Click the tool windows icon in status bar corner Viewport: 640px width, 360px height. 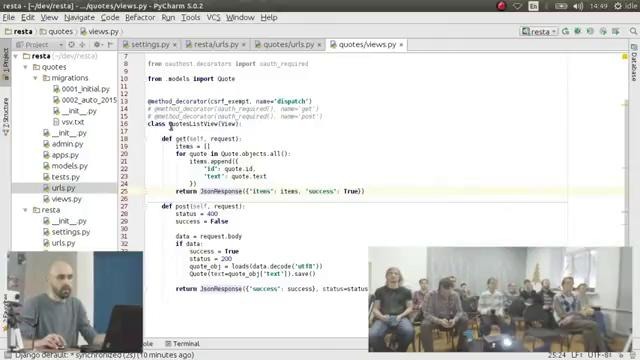(x=7, y=356)
